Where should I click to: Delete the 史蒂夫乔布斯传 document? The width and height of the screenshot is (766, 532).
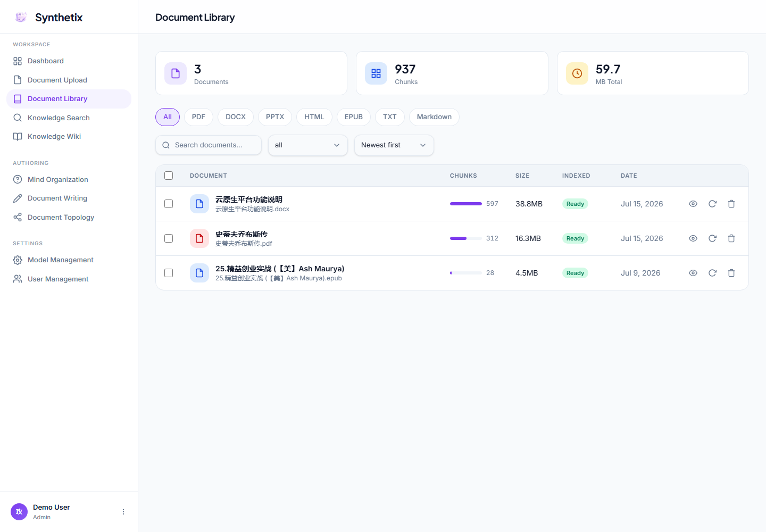[731, 238]
